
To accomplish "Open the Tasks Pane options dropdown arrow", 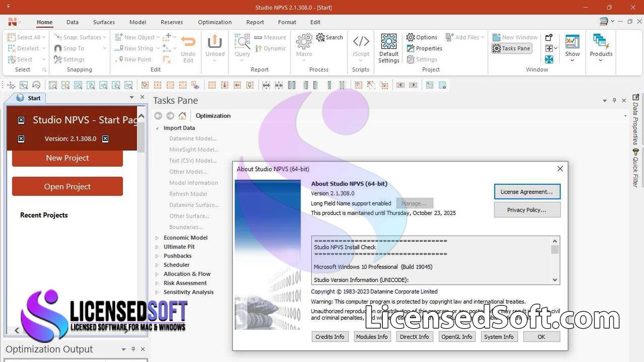I will (605, 101).
